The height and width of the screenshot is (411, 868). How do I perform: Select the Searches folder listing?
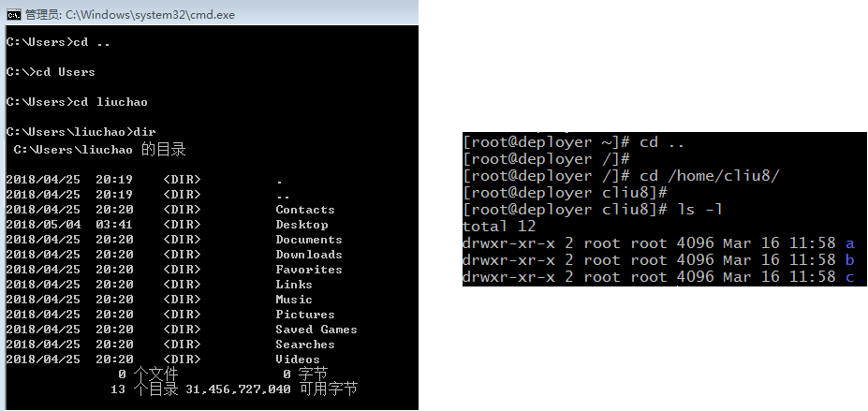click(x=304, y=345)
